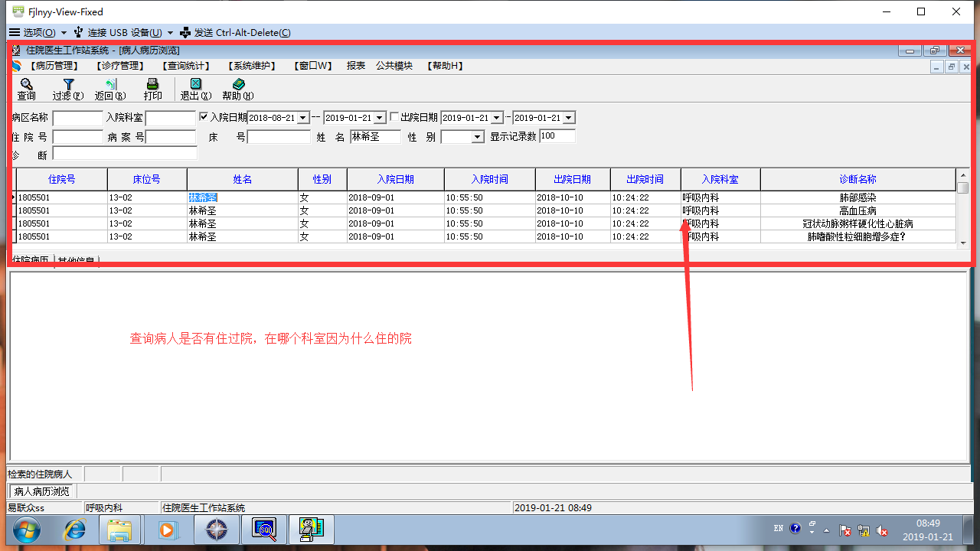Expand the first 出院日期 date dropdown
980x551 pixels.
tap(497, 118)
